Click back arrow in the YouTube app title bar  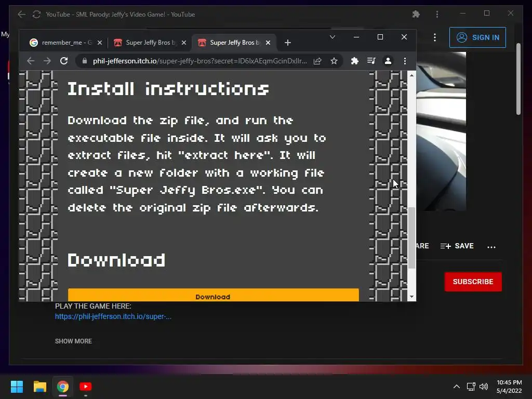click(21, 14)
